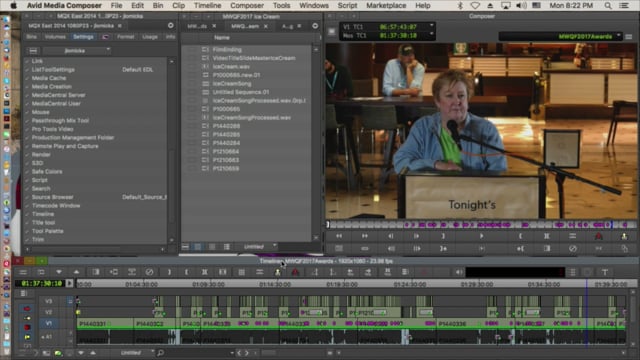Image resolution: width=640 pixels, height=360 pixels.
Task: Open Quick Find magnifier in timeline bottom bar
Action: pos(160,353)
